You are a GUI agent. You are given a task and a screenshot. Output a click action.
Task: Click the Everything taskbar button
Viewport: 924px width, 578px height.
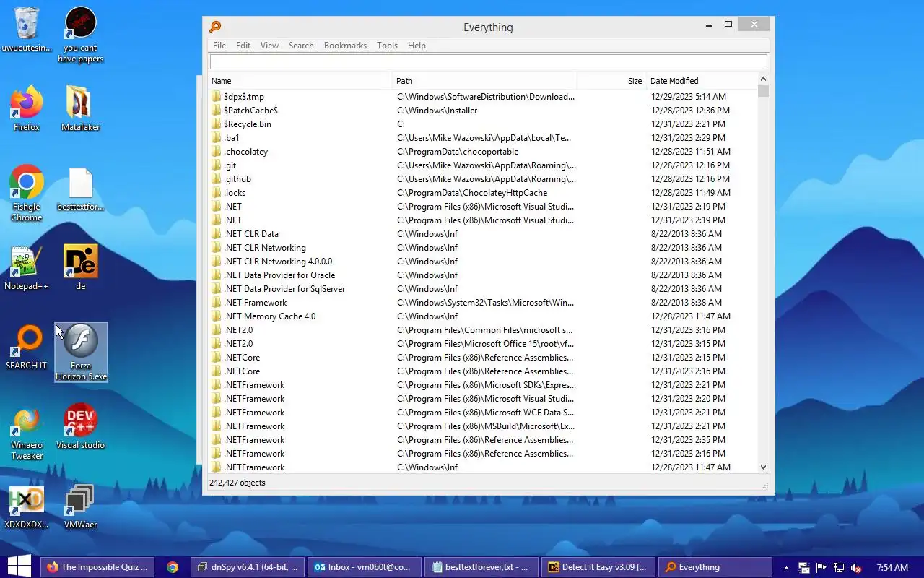click(716, 567)
